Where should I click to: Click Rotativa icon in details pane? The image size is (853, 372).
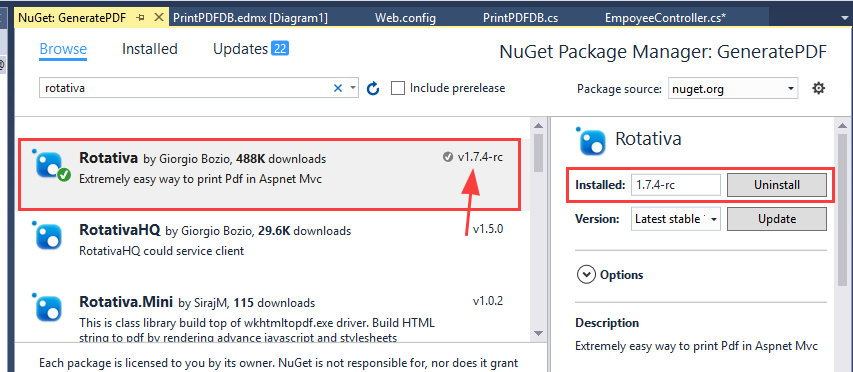[591, 140]
